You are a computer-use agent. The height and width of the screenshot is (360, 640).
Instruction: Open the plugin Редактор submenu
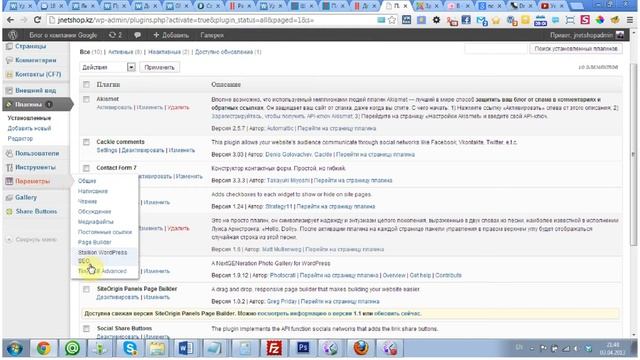pos(20,139)
